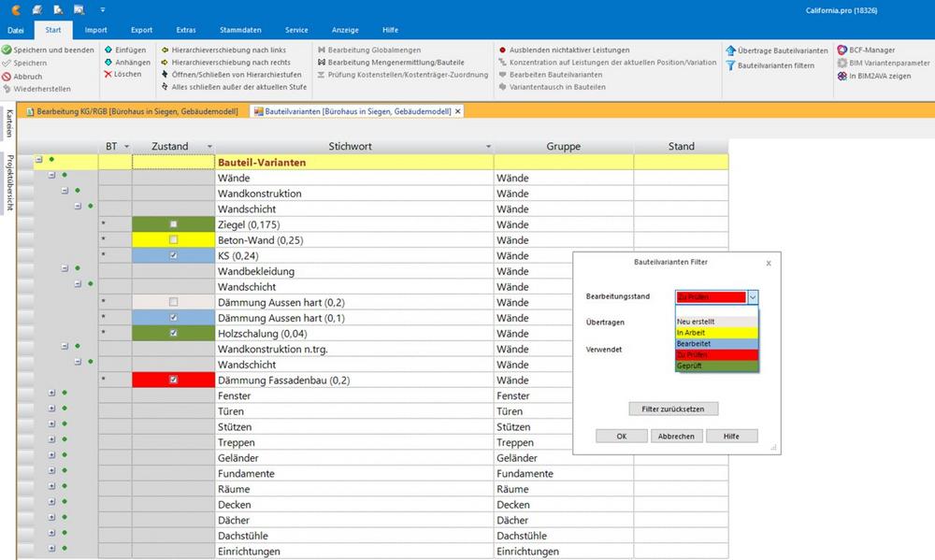Click the red Löschen icon
Image resolution: width=935 pixels, height=560 pixels.
point(108,73)
